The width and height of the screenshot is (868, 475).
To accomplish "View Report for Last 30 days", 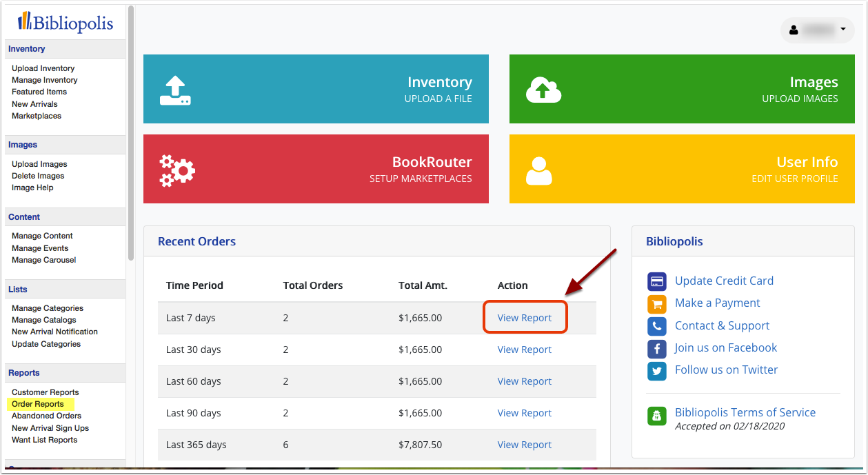I will [x=525, y=350].
